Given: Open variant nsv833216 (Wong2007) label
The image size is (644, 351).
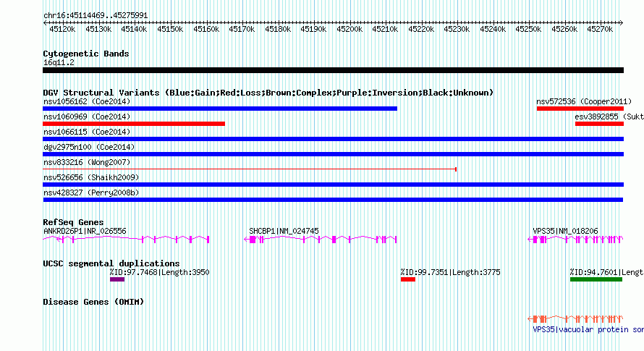Looking at the screenshot, I should [87, 162].
